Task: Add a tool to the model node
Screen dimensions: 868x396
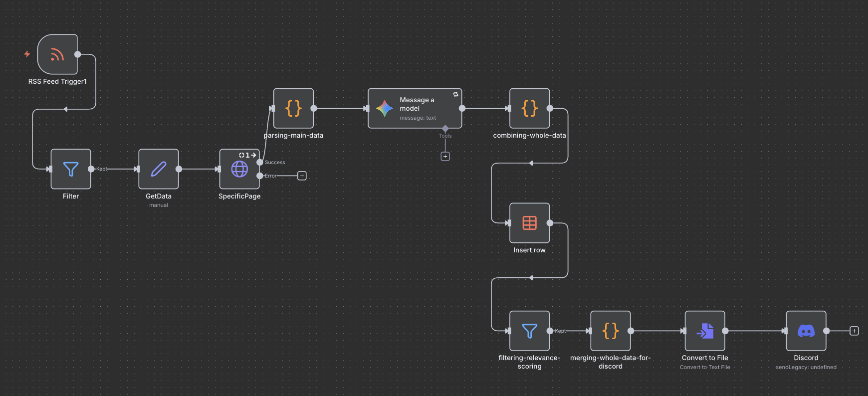Action: pos(445,156)
